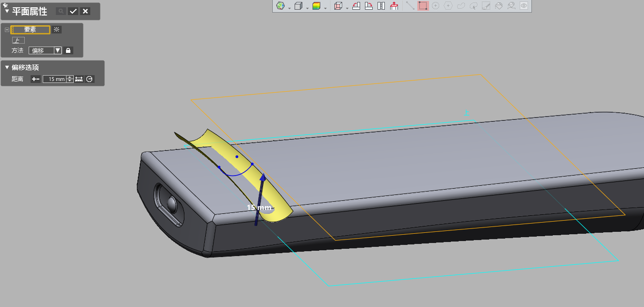The width and height of the screenshot is (644, 307).
Task: Open the 方法 偏移 dropdown
Action: (x=58, y=50)
